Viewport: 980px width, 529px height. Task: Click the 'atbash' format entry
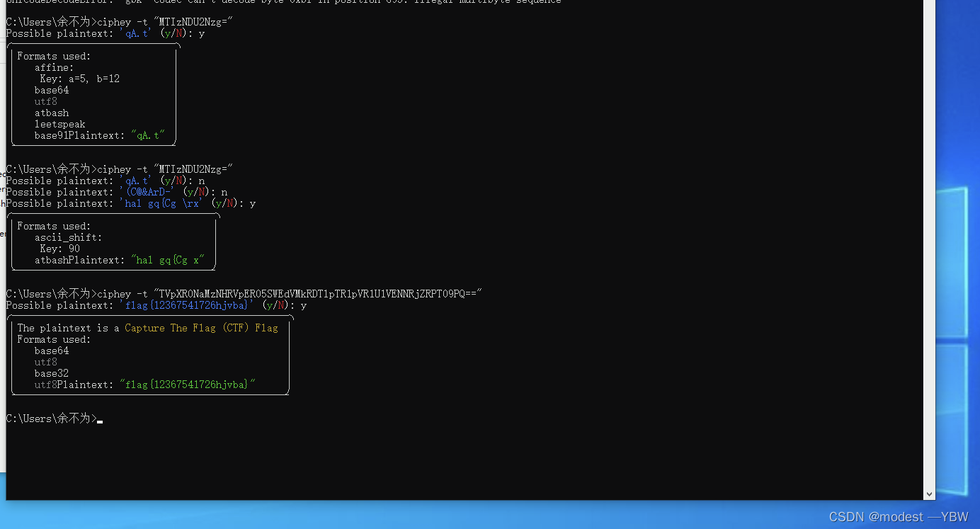(x=52, y=113)
